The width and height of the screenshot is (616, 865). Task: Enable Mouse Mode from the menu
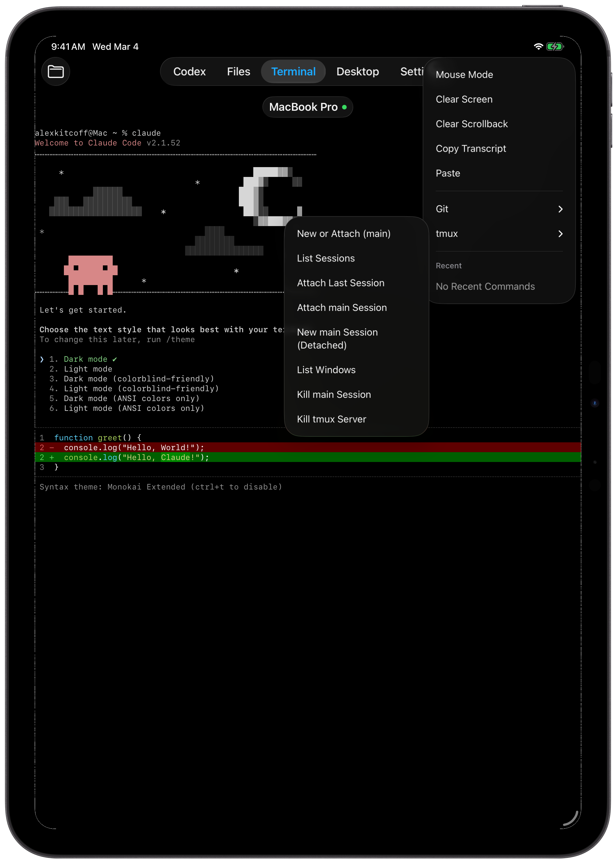[464, 74]
